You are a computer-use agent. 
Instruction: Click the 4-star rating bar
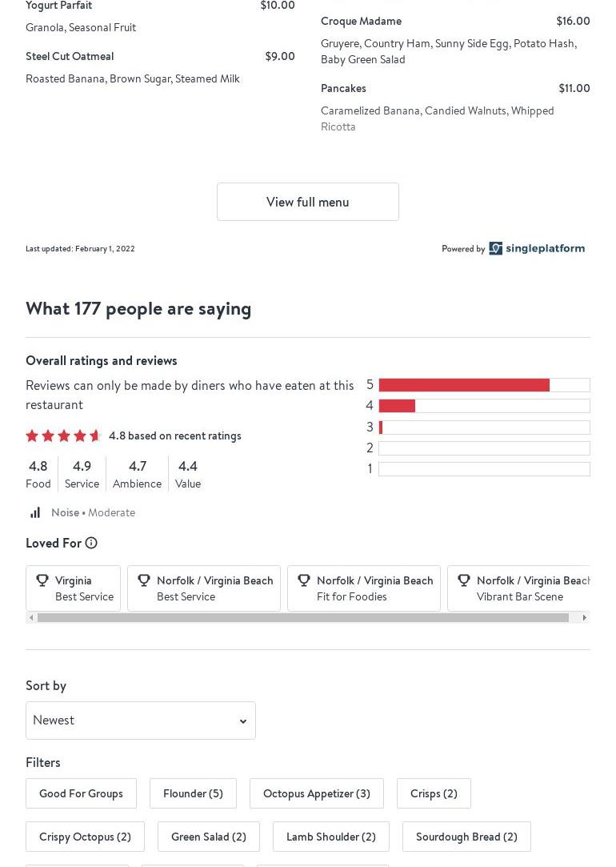(483, 406)
